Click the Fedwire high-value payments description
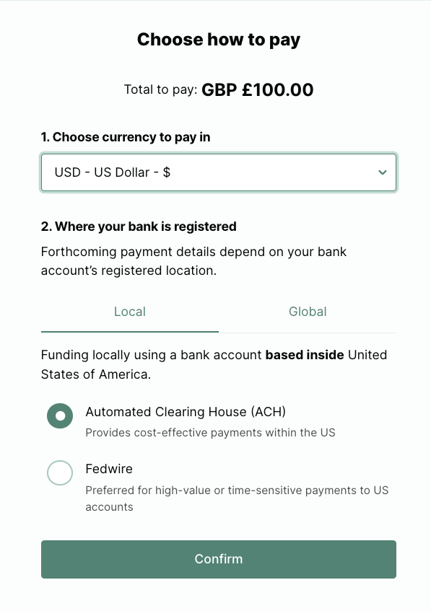This screenshot has height=611, width=431. 237,498
